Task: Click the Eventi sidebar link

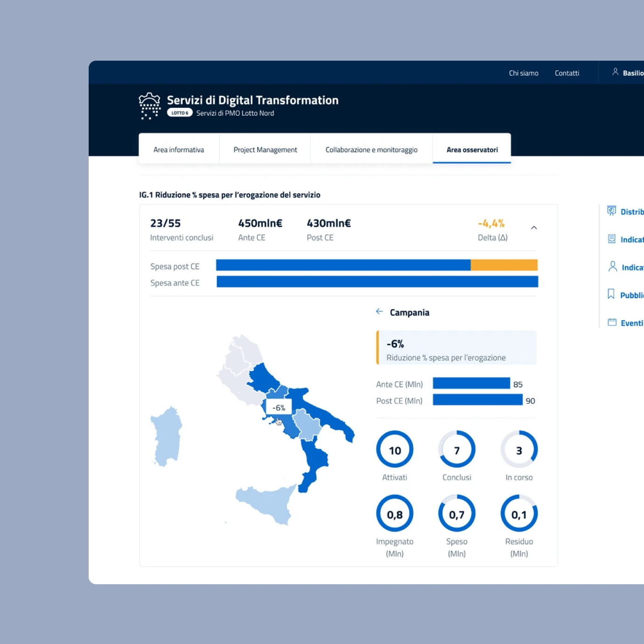Action: point(632,323)
